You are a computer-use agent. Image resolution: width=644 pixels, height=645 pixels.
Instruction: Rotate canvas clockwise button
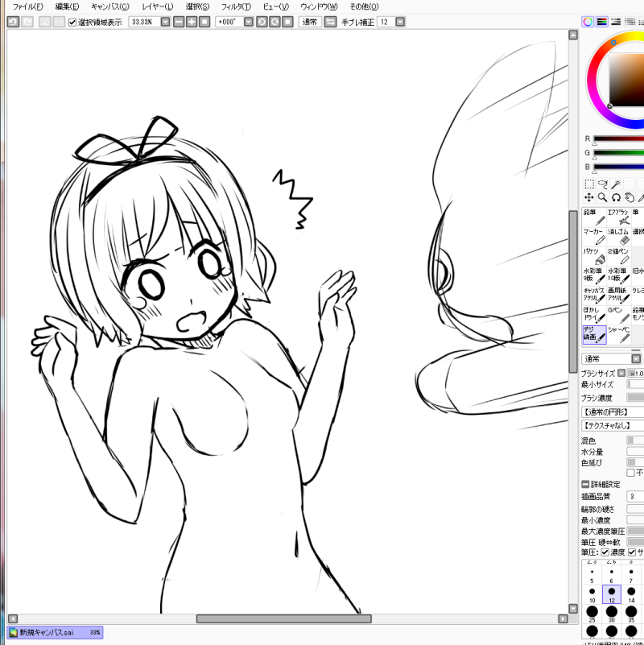pyautogui.click(x=275, y=22)
